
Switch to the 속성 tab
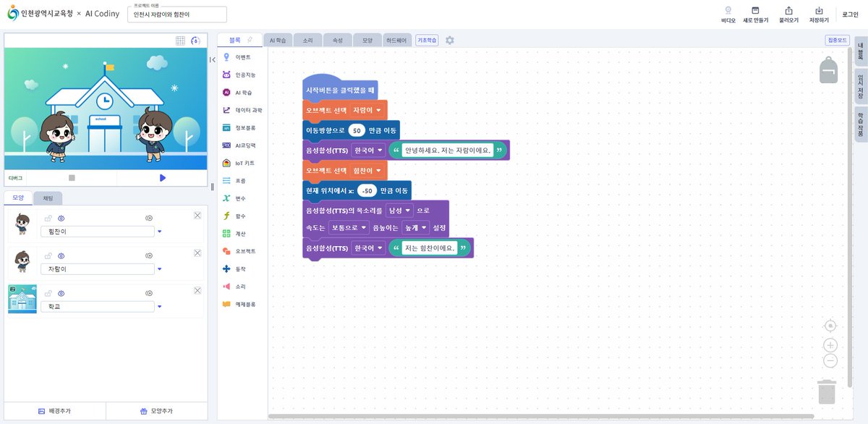coord(337,41)
